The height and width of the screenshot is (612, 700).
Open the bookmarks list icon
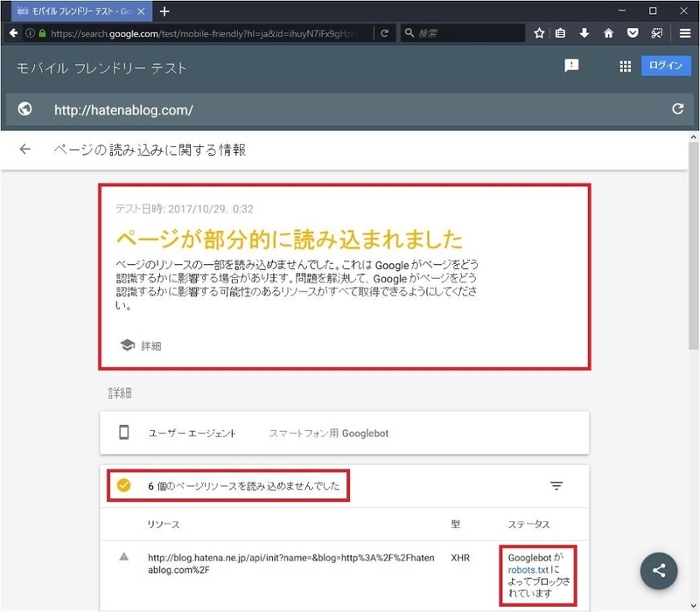(x=560, y=33)
